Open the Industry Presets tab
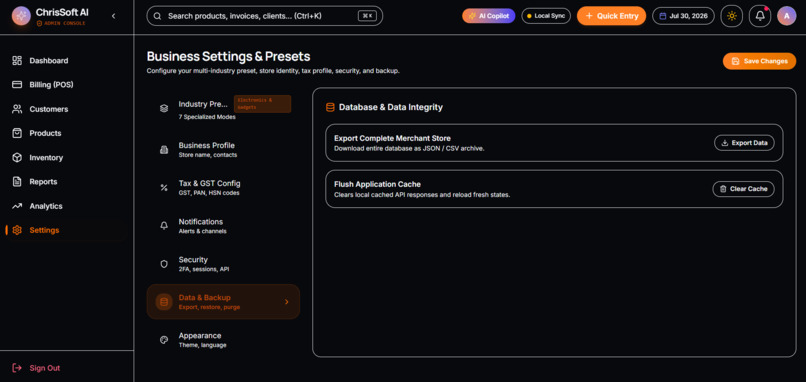The height and width of the screenshot is (382, 806). [x=223, y=109]
